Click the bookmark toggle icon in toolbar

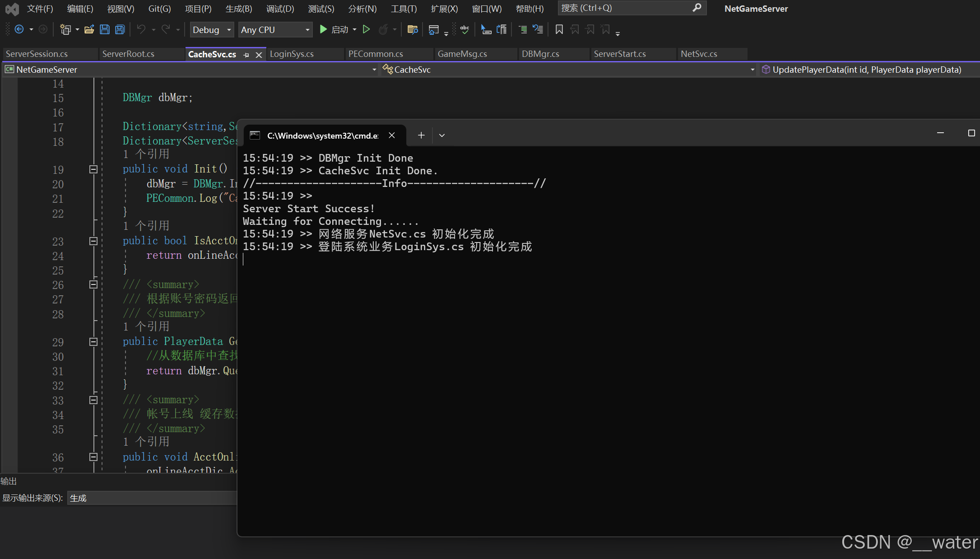pyautogui.click(x=559, y=30)
